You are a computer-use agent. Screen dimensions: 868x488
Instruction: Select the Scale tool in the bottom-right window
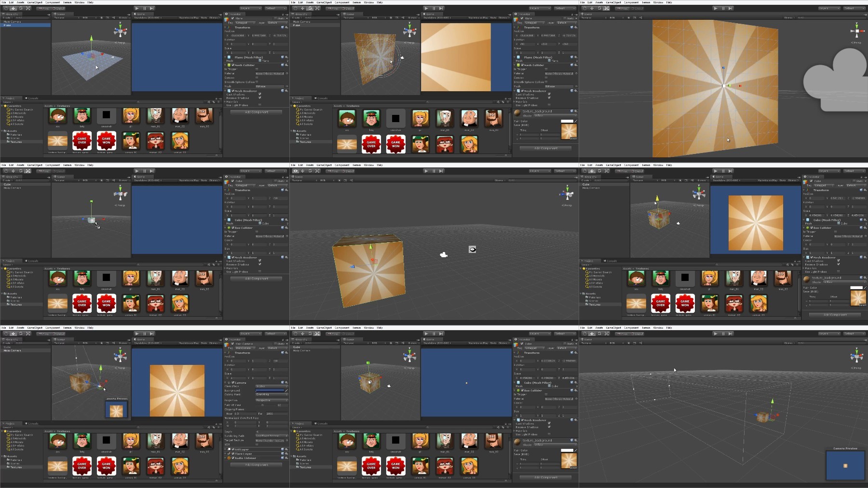[x=607, y=334]
